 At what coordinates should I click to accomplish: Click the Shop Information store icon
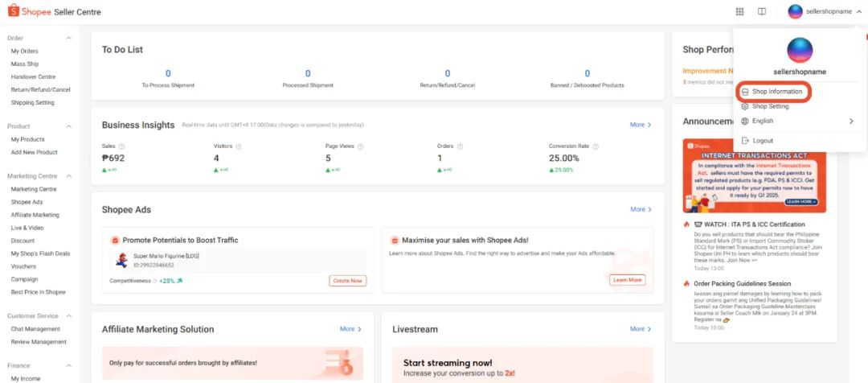coord(745,92)
